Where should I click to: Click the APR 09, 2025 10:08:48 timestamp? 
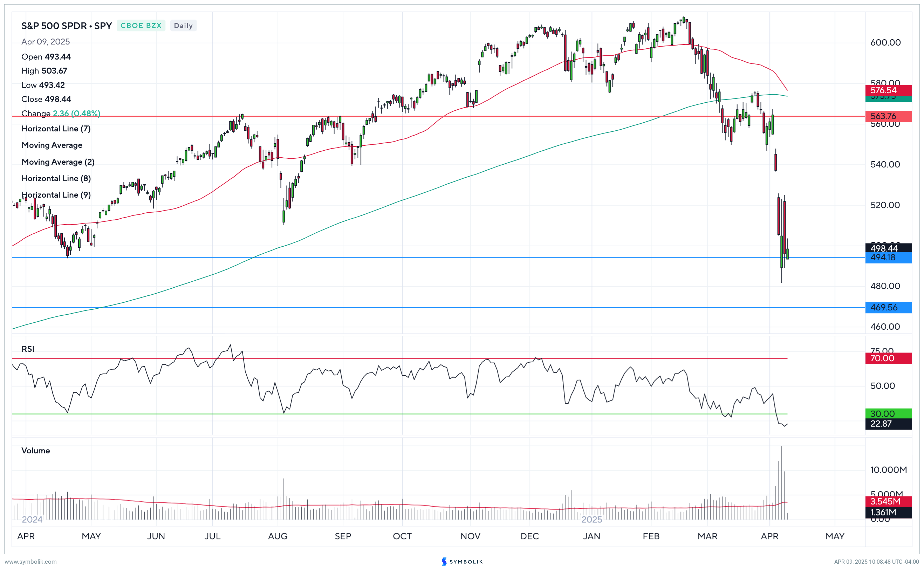876,562
